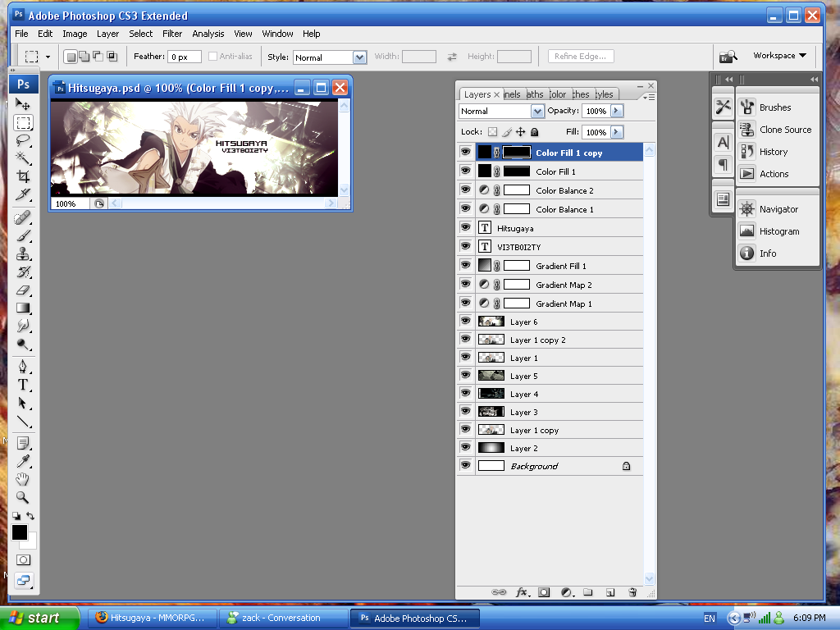The width and height of the screenshot is (840, 630).
Task: Select the Eraser tool
Action: point(23,290)
